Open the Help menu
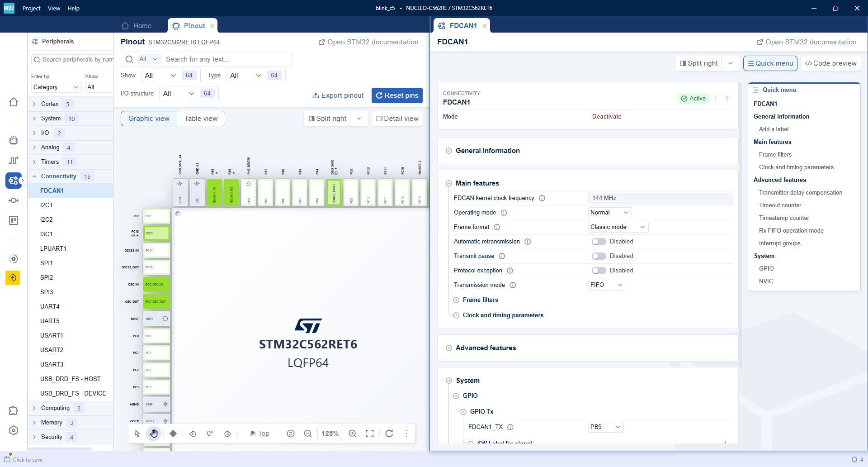 (73, 8)
